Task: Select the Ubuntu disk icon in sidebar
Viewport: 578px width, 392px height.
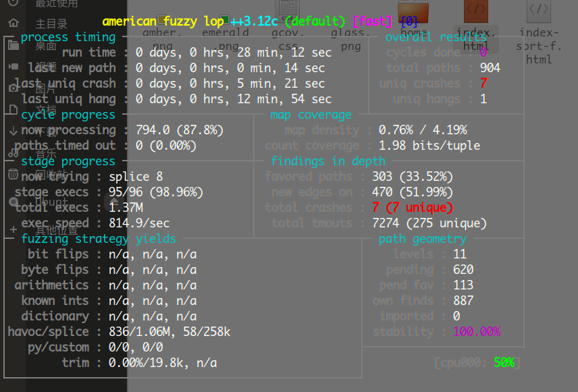Action: pos(14,202)
